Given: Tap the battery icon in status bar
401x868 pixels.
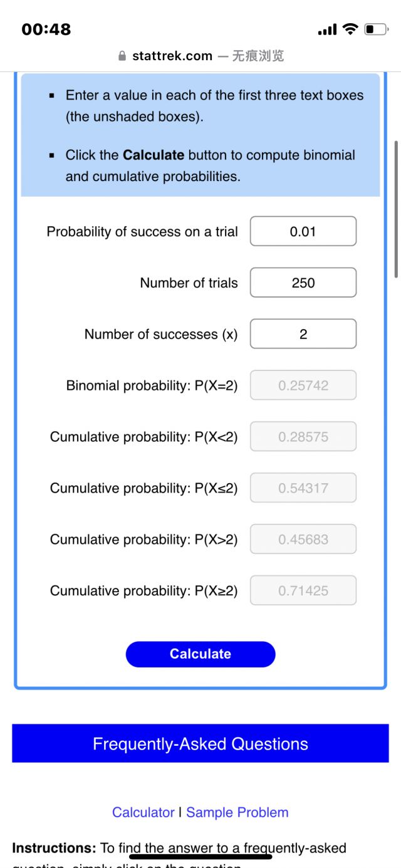Looking at the screenshot, I should click(x=376, y=29).
